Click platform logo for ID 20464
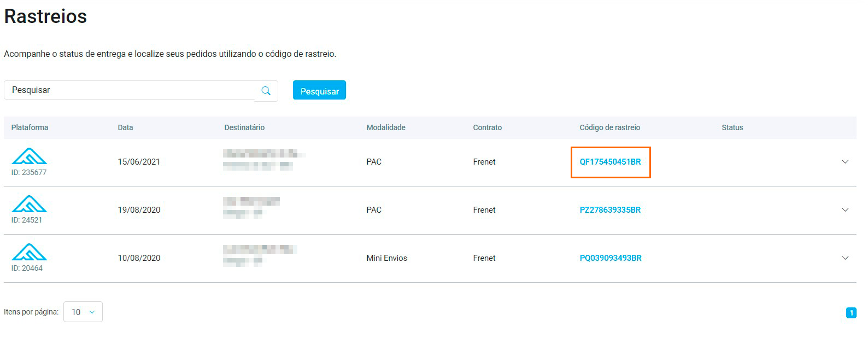Viewport: 868px width, 338px height. (x=29, y=252)
